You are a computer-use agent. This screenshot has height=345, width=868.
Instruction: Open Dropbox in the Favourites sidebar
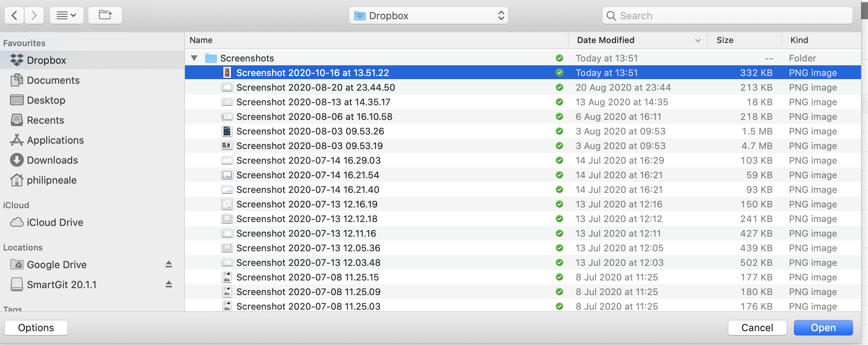click(x=46, y=60)
